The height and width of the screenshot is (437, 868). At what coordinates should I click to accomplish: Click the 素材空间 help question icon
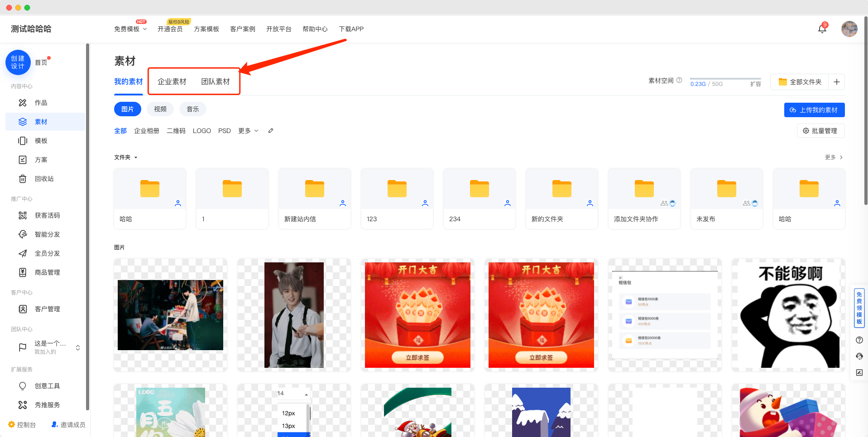pyautogui.click(x=679, y=81)
